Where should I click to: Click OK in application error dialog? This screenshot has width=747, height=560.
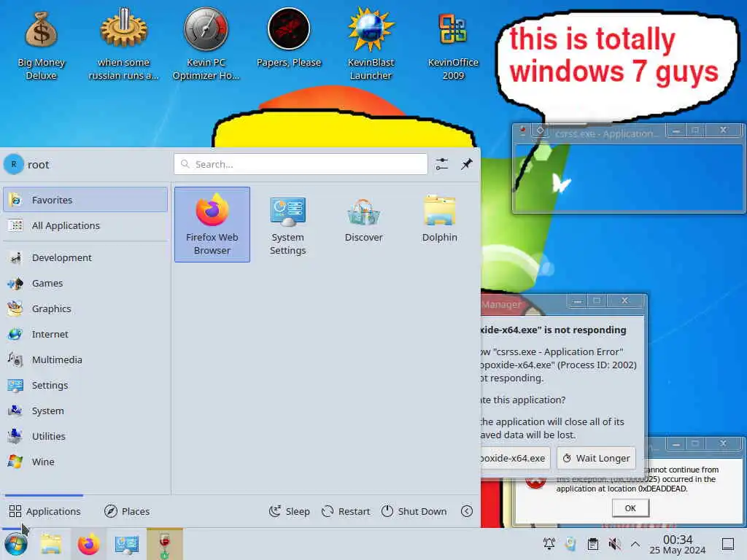click(x=630, y=508)
